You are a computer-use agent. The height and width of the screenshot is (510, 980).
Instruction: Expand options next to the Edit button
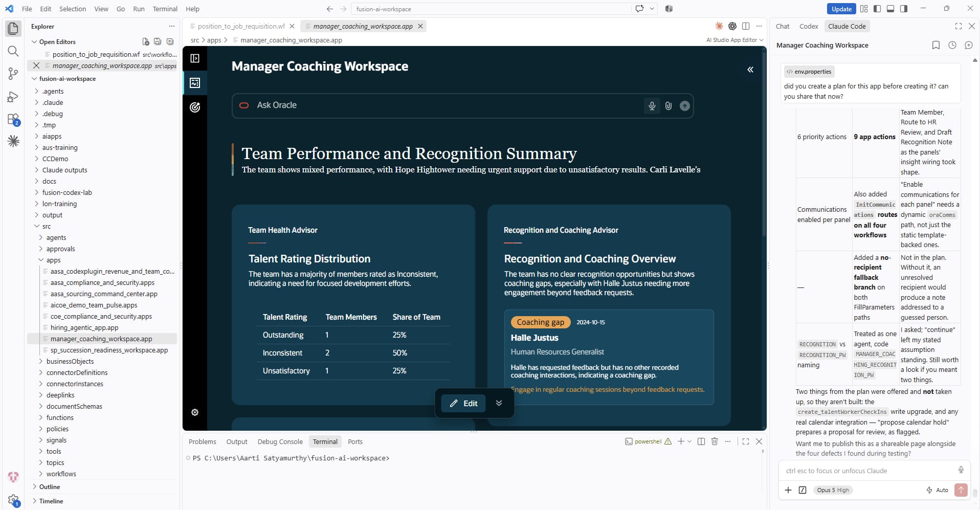pyautogui.click(x=499, y=403)
